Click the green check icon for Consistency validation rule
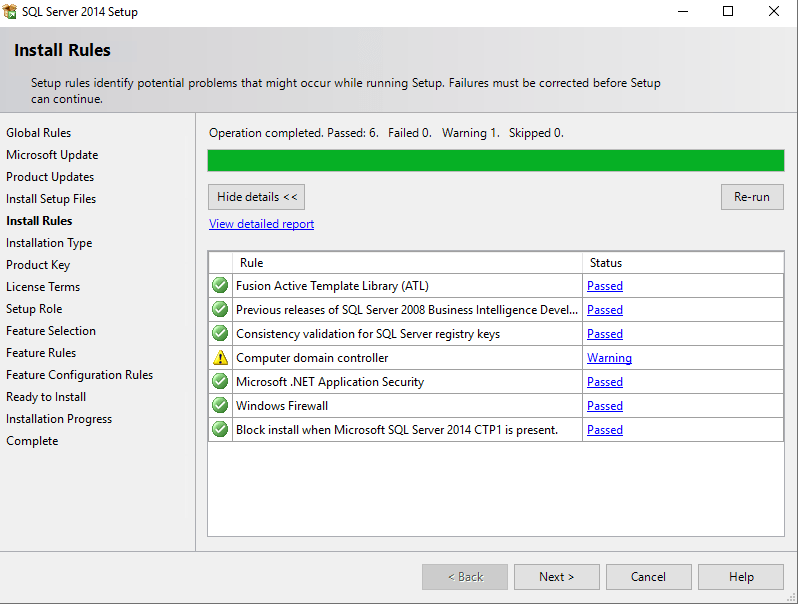 point(220,334)
